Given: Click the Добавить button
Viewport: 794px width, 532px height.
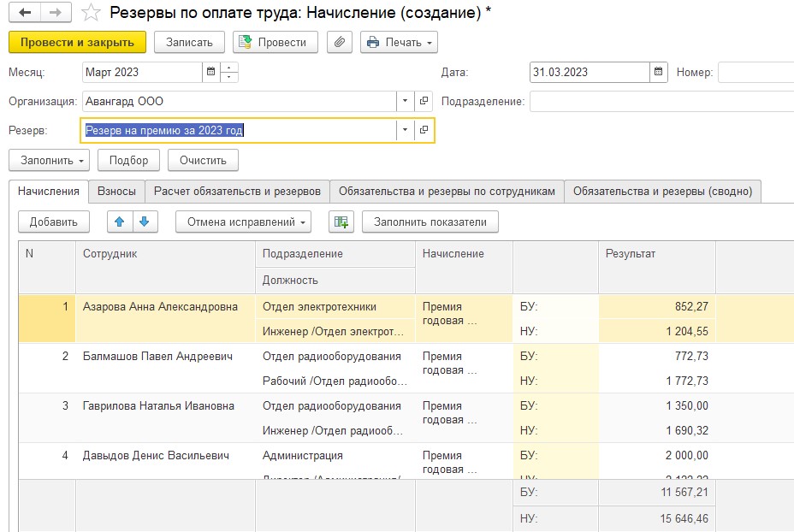Looking at the screenshot, I should pyautogui.click(x=54, y=222).
